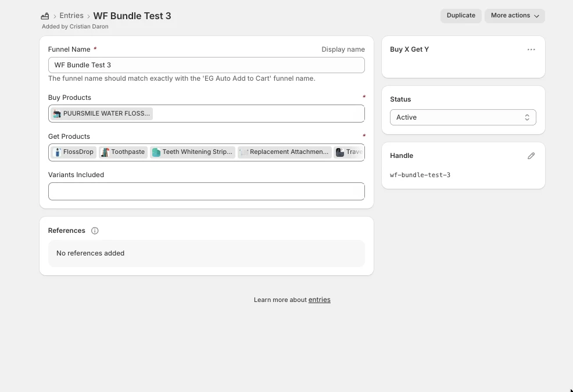Viewport: 573px width, 392px height.
Task: Click the Travel product thumbnail icon
Action: [340, 152]
